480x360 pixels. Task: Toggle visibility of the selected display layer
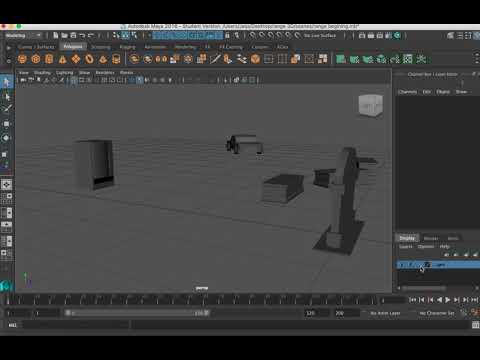point(402,265)
